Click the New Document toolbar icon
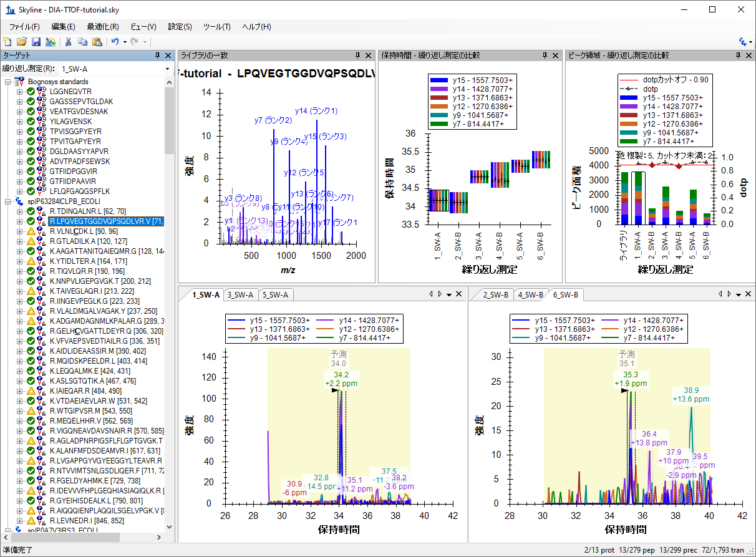This screenshot has width=756, height=557. (7, 42)
